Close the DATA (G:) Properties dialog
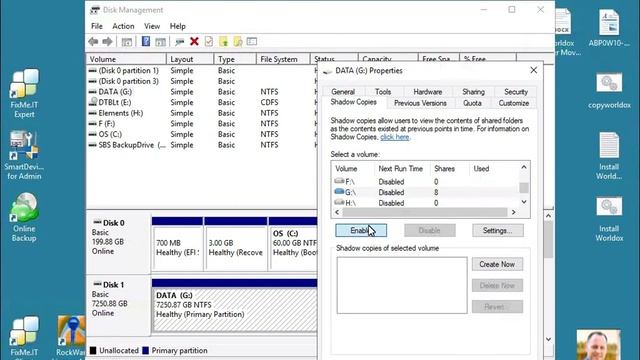Screen dimensions: 640x360 pyautogui.click(x=533, y=70)
